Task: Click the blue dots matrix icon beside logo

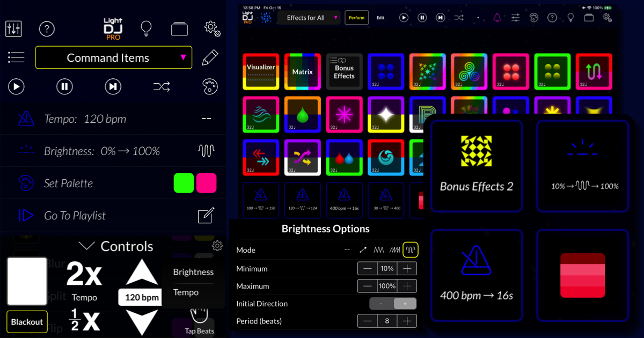Action: tap(266, 18)
